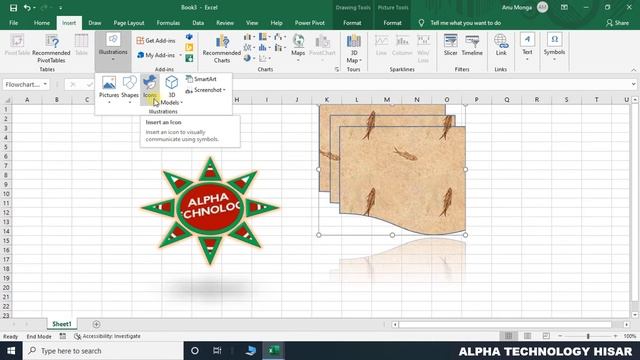Click Type here to search box
Viewport: 640px width, 360px height.
coord(103,351)
